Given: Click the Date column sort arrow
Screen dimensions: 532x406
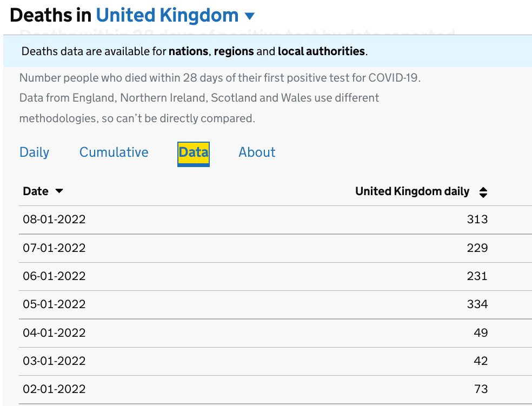Looking at the screenshot, I should click(x=59, y=191).
